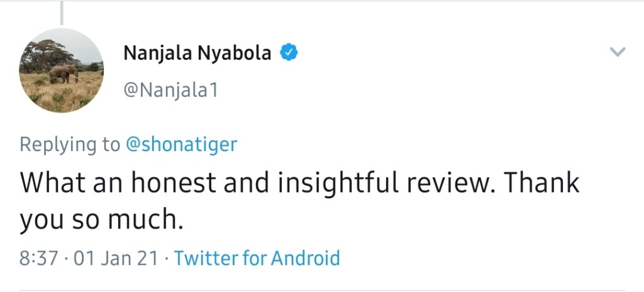Click the word "Thank" in the tweet
Viewport: 644px width, 292px height.
(x=542, y=182)
